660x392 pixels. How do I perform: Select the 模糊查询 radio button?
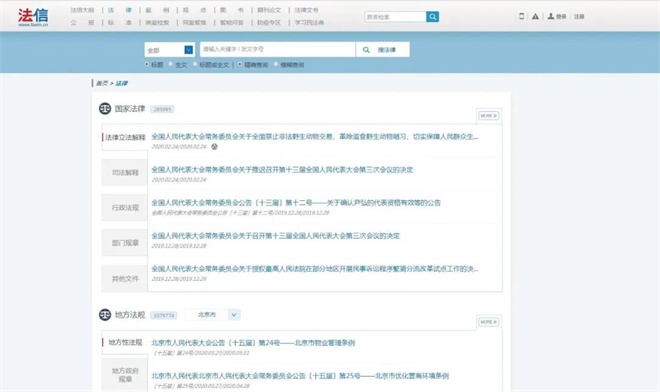point(276,64)
